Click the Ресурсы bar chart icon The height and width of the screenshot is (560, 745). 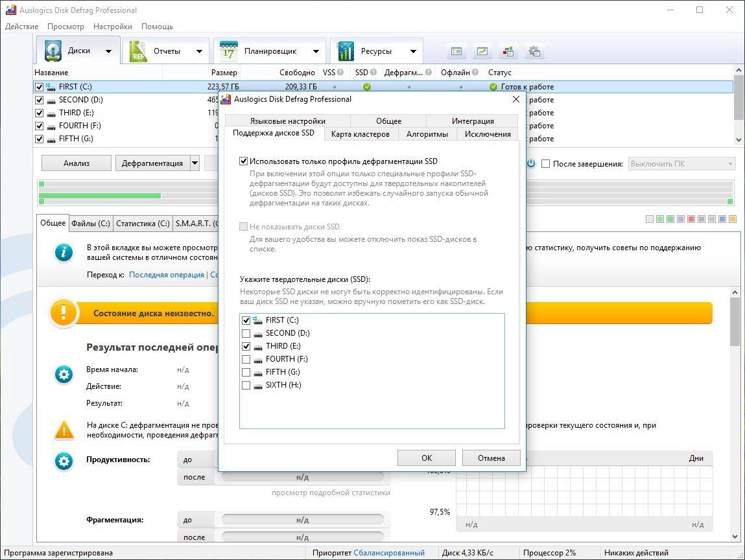pyautogui.click(x=346, y=51)
